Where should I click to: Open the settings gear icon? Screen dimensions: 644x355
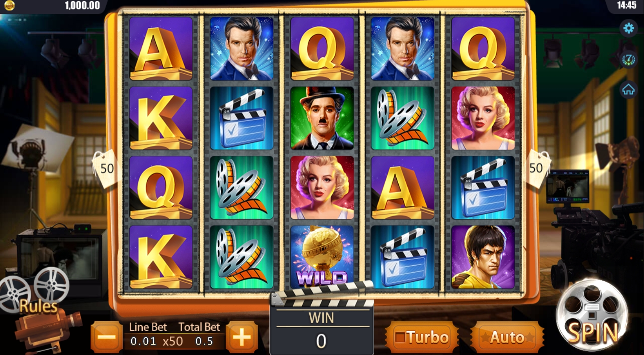pos(628,28)
